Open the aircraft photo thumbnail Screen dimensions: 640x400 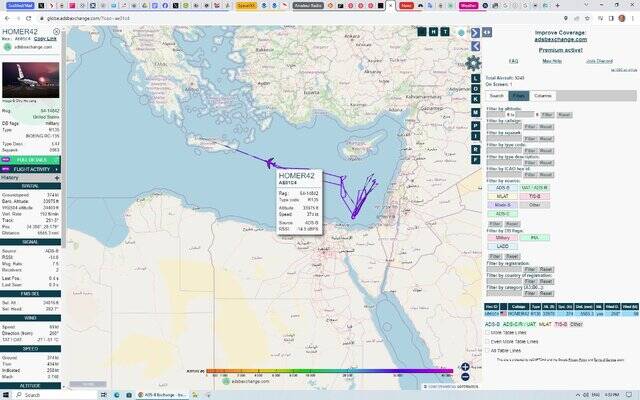tap(31, 80)
